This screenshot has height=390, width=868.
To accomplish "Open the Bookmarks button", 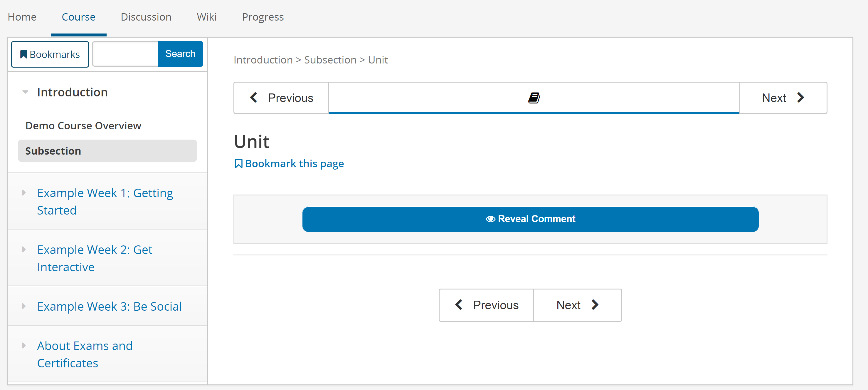I will coord(50,54).
